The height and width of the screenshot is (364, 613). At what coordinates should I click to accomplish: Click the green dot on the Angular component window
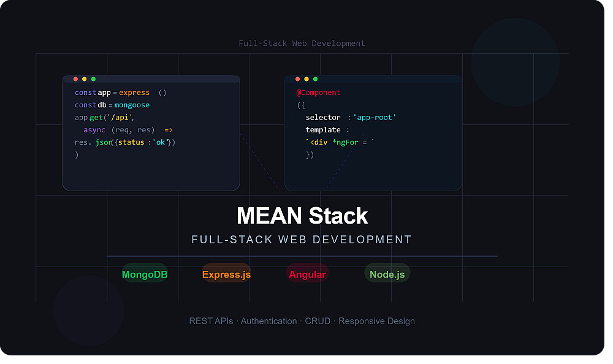click(x=316, y=79)
